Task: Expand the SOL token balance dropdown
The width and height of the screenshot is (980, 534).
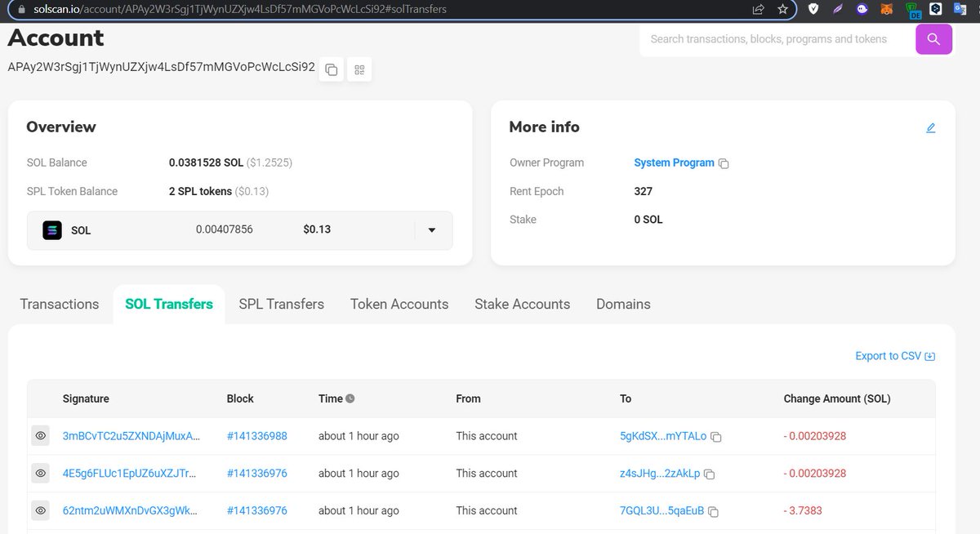Action: (x=432, y=230)
